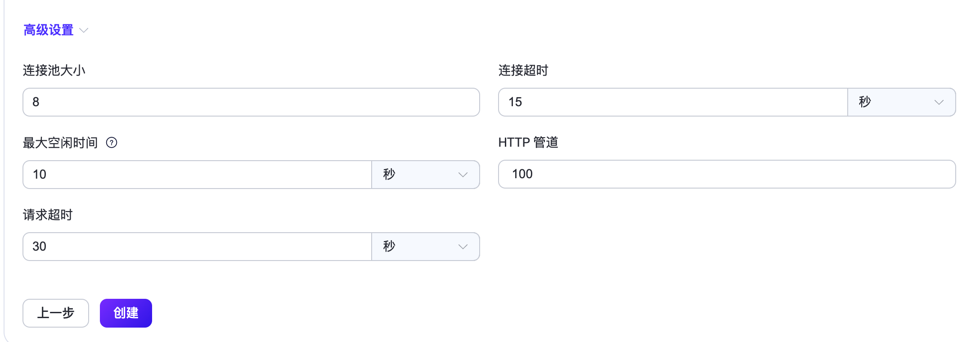Click the arrow icon in 连接超时 unit selector
This screenshot has width=980, height=342.
939,102
